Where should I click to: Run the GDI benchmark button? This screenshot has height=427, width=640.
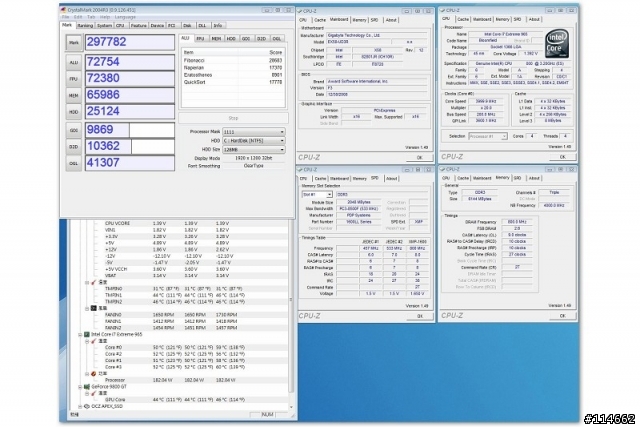pyautogui.click(x=74, y=130)
